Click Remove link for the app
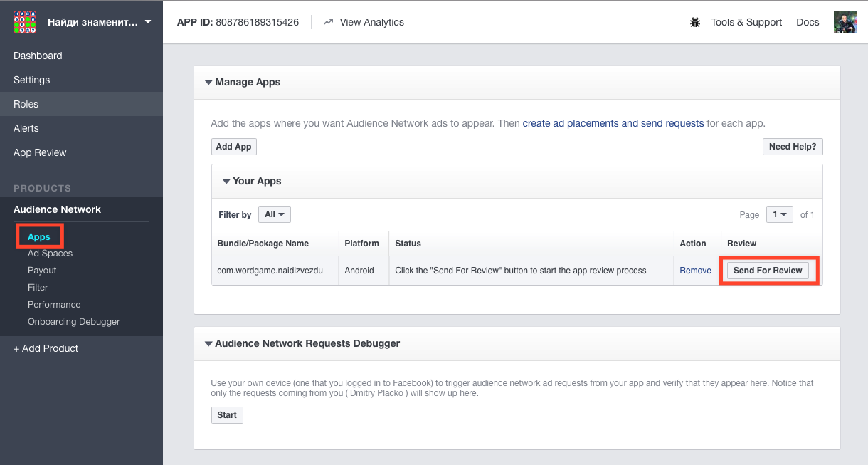 695,271
